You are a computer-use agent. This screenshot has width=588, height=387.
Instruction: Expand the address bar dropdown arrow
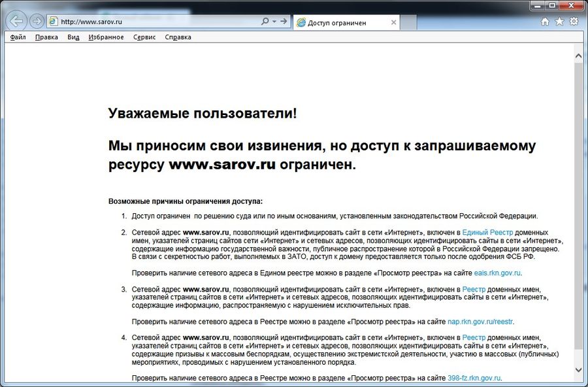[x=274, y=22]
